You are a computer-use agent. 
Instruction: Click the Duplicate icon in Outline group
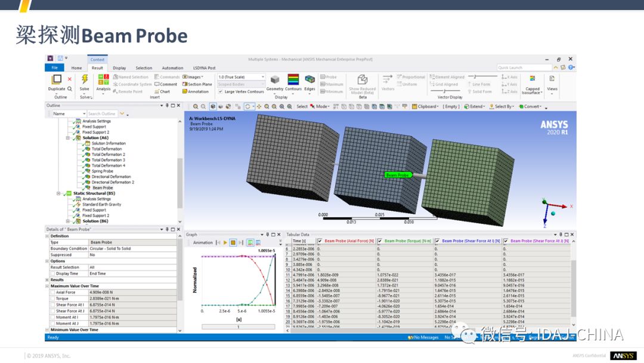pyautogui.click(x=57, y=79)
